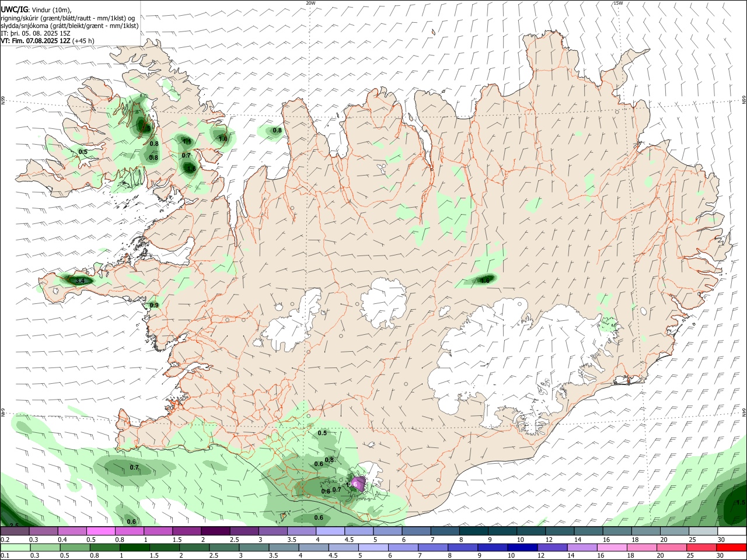Click the dark teal 9–10 snow legend swatch
Screen dimensions: 747x560
502,531
